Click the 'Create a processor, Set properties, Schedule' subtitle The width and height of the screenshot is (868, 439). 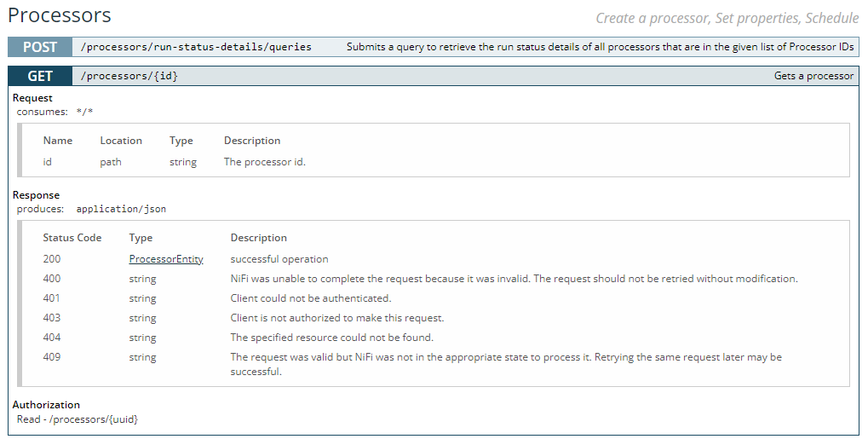coord(727,18)
